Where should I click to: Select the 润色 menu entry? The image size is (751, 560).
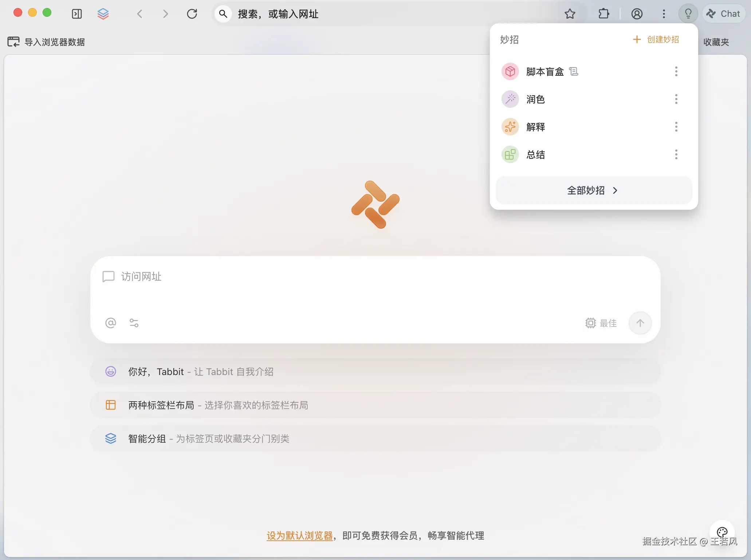point(535,99)
